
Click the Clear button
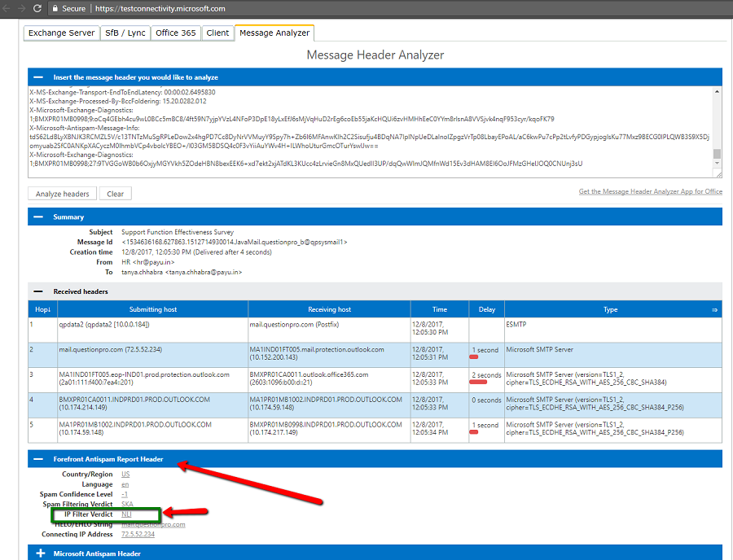click(x=115, y=194)
